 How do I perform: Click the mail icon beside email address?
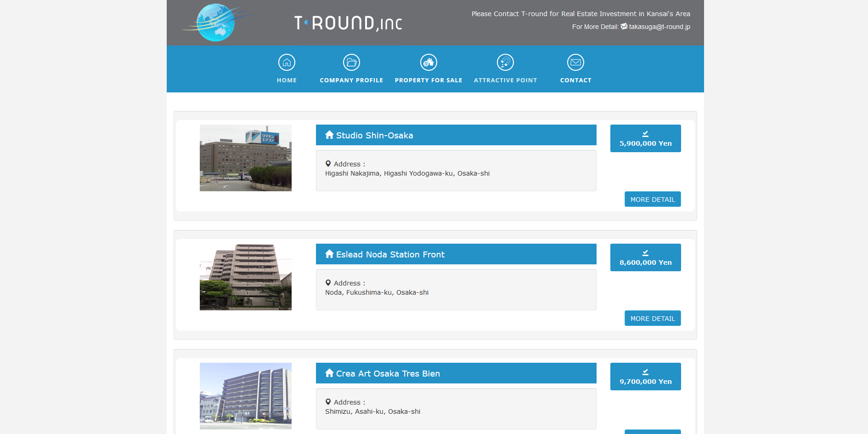[x=624, y=26]
